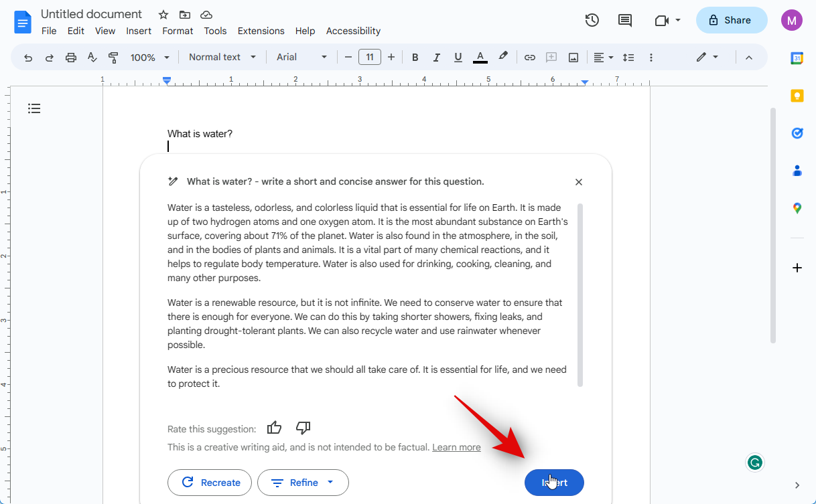The image size is (816, 504).
Task: Open the Extensions menu
Action: pos(261,31)
